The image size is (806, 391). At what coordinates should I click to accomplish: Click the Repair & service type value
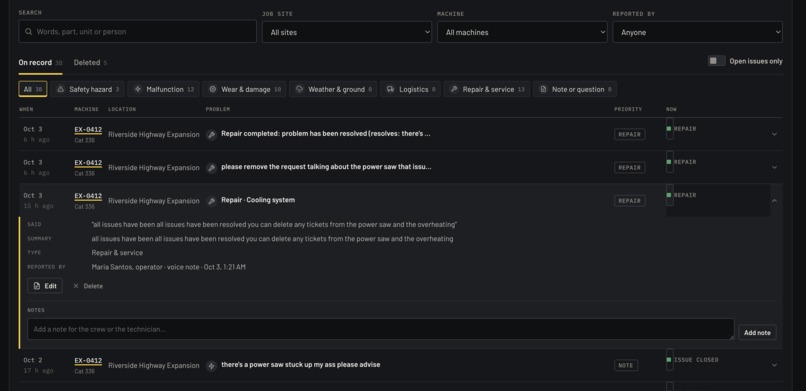coord(117,253)
